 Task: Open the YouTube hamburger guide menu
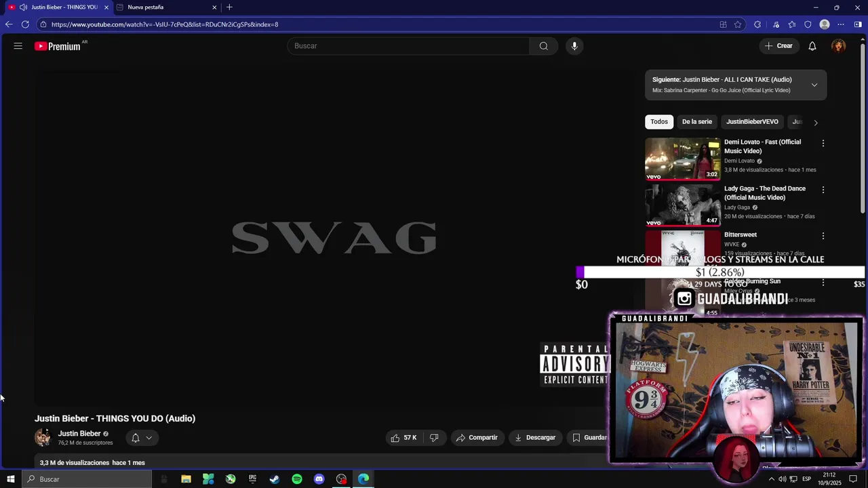[x=18, y=46]
